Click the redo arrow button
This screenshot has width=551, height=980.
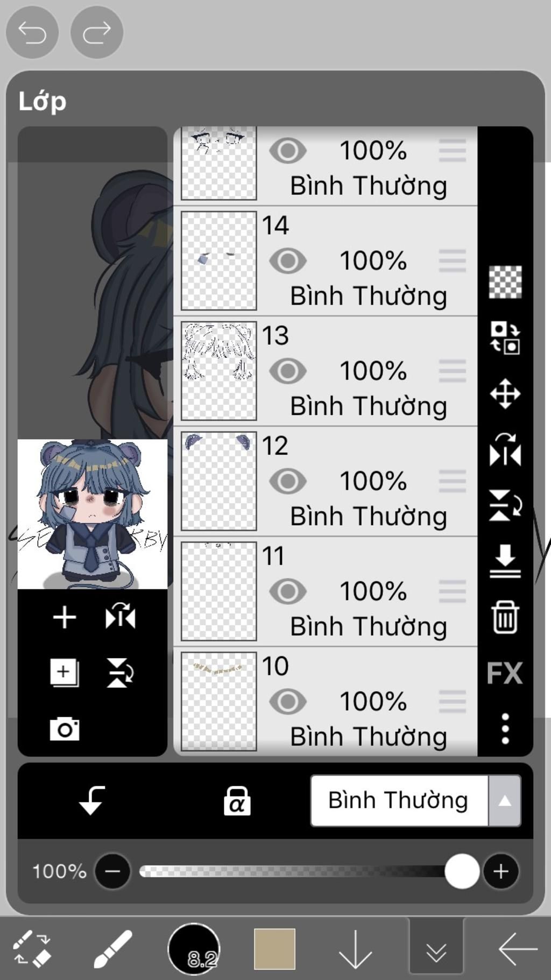coord(97,32)
